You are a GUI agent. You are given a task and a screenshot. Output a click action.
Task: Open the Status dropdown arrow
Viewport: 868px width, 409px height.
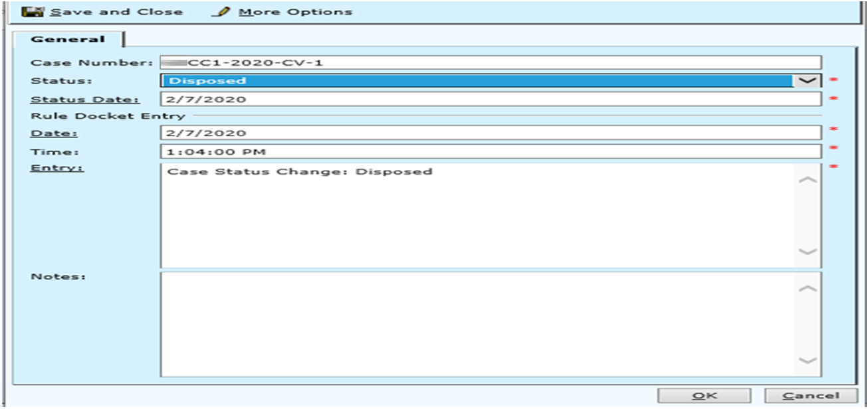pos(808,81)
